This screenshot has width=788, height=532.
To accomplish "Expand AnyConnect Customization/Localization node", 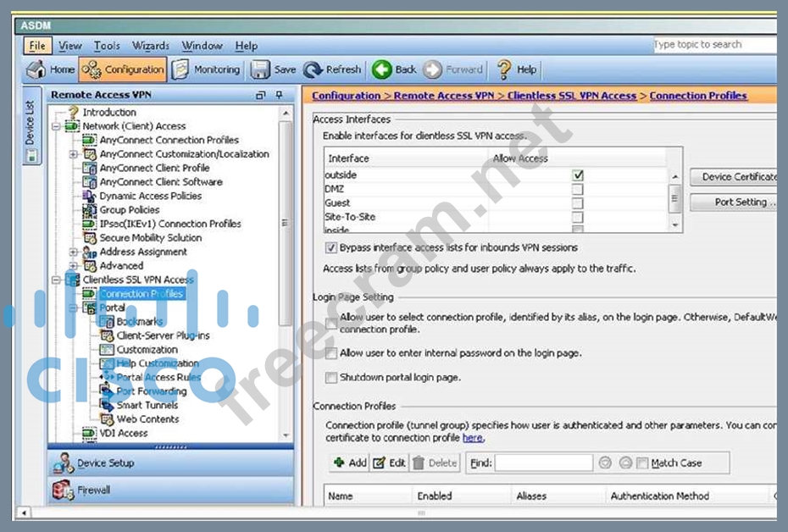I will 74,154.
